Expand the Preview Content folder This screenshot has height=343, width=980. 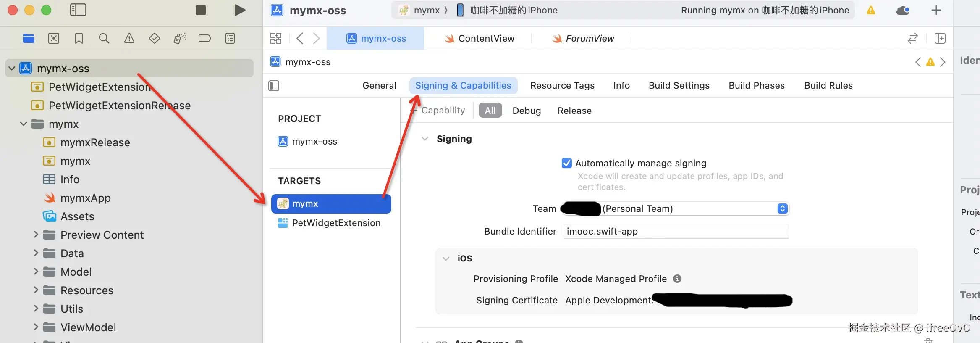pyautogui.click(x=36, y=235)
